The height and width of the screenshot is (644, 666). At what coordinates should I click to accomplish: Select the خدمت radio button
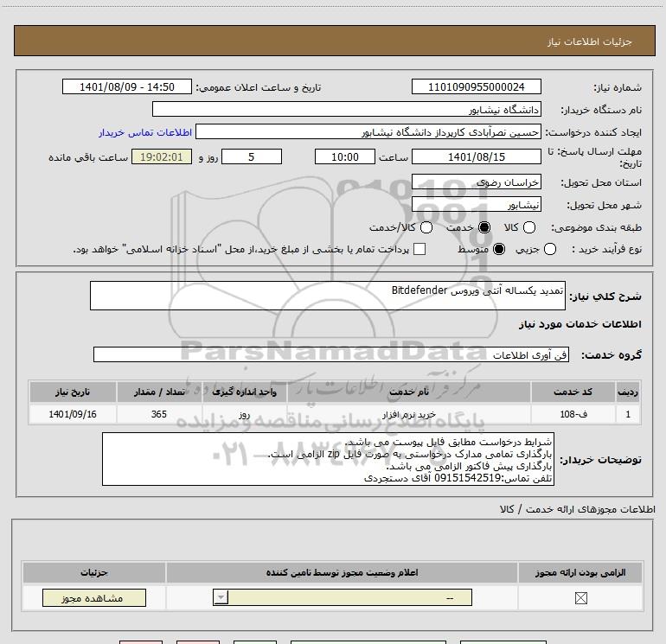484,227
